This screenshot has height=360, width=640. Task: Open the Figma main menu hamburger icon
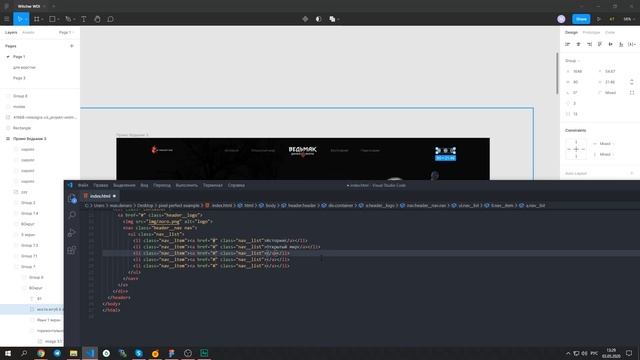7,19
